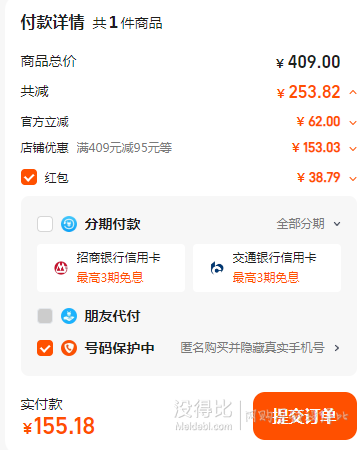Select 交通银行信用卡 installment option
The image size is (360, 450).
[x=267, y=268]
